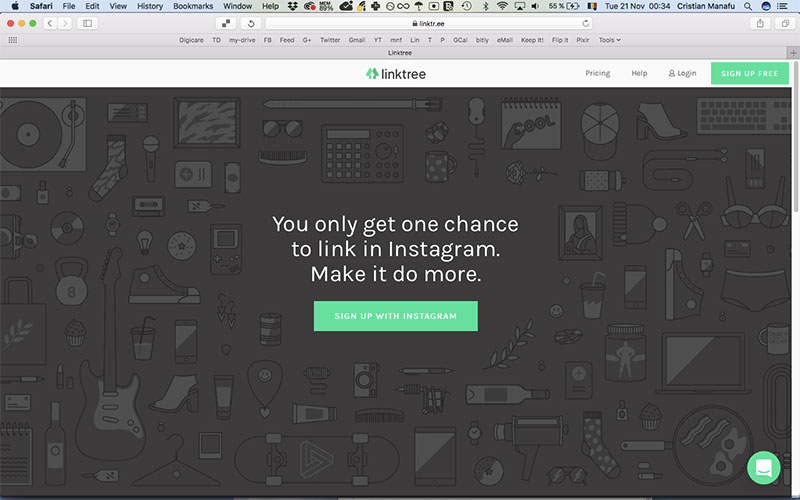The width and height of the screenshot is (800, 500).
Task: Open the mnf bookmark
Action: pos(396,40)
